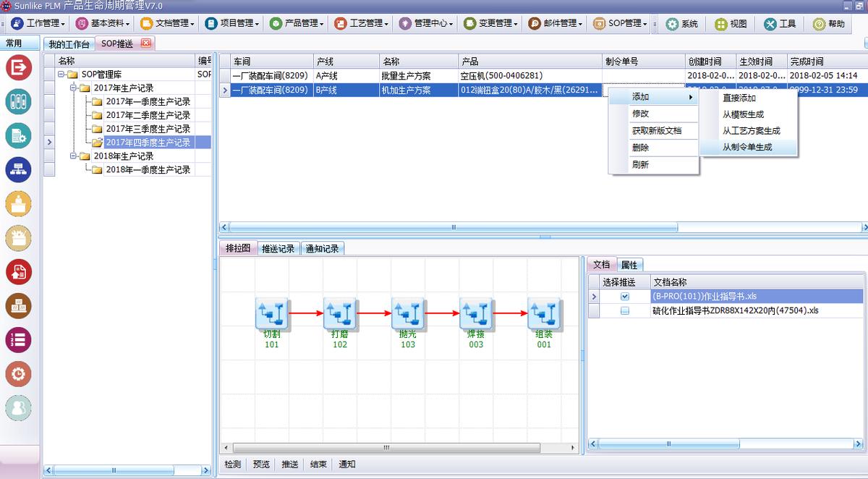The width and height of the screenshot is (868, 479).
Task: Switch to the 推送记录 tab
Action: [x=278, y=248]
